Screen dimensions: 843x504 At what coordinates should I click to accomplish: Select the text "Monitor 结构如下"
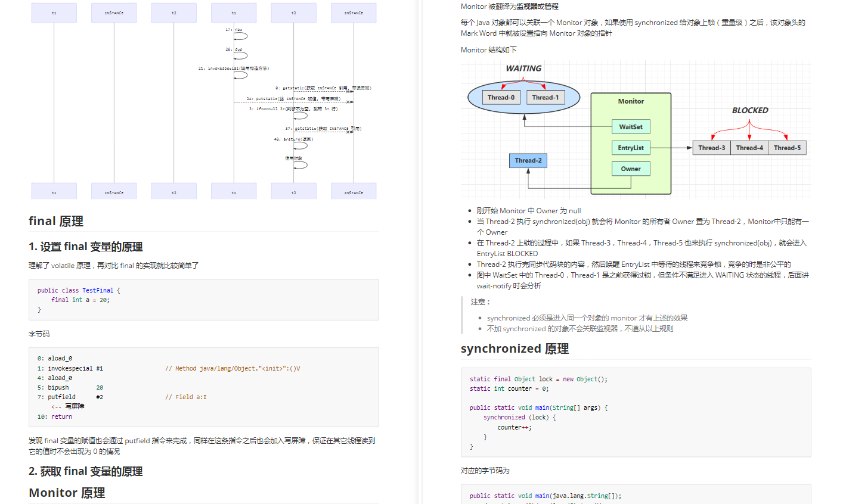[x=489, y=50]
